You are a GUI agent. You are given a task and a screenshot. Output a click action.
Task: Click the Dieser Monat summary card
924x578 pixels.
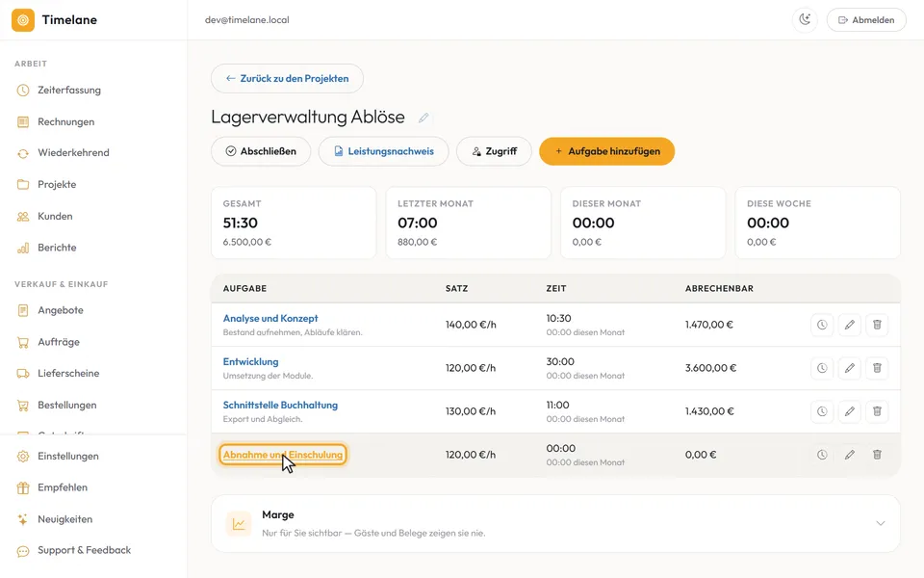coord(643,223)
